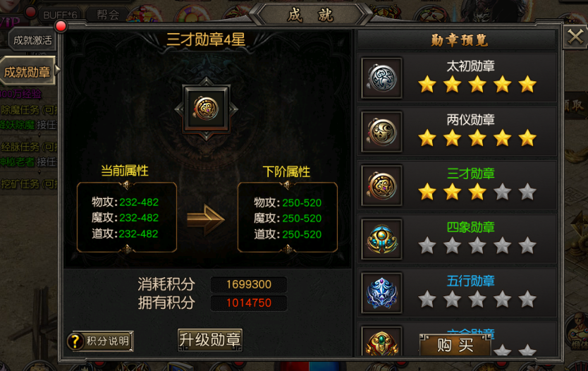Click the 升级勋章 upgrade button
Image resolution: width=588 pixels, height=371 pixels.
(210, 340)
